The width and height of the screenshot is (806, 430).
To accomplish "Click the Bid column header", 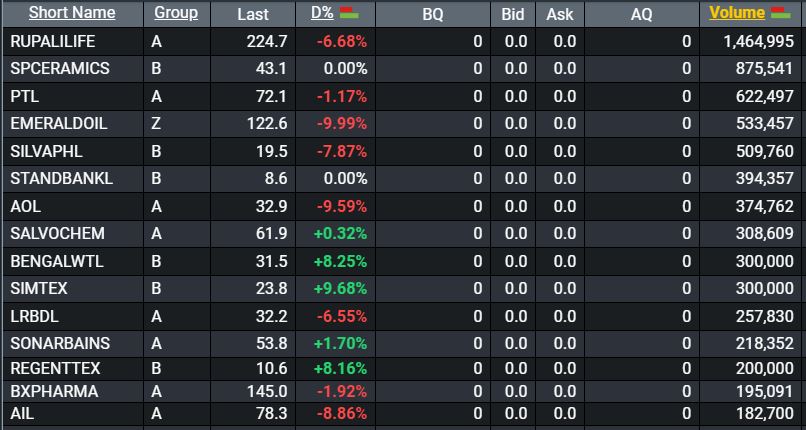I will [x=511, y=14].
